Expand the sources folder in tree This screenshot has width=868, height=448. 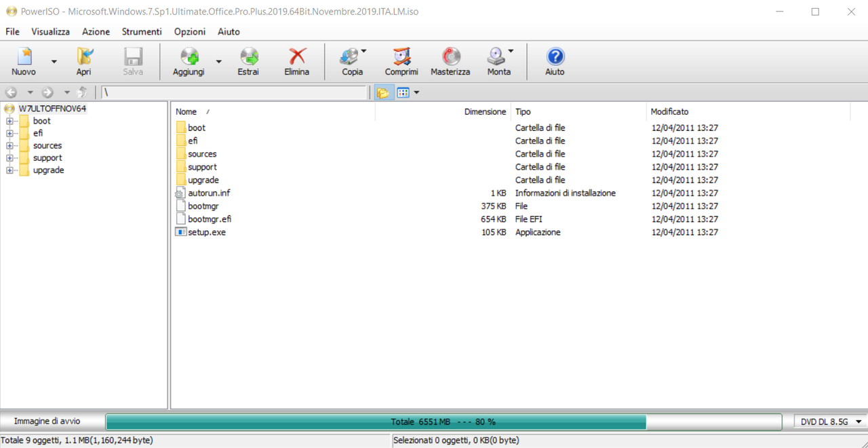pos(9,145)
